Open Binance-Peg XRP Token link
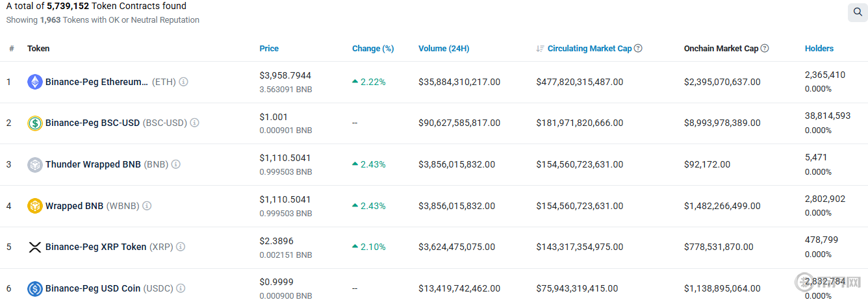This screenshot has height=300, width=868. [96, 247]
